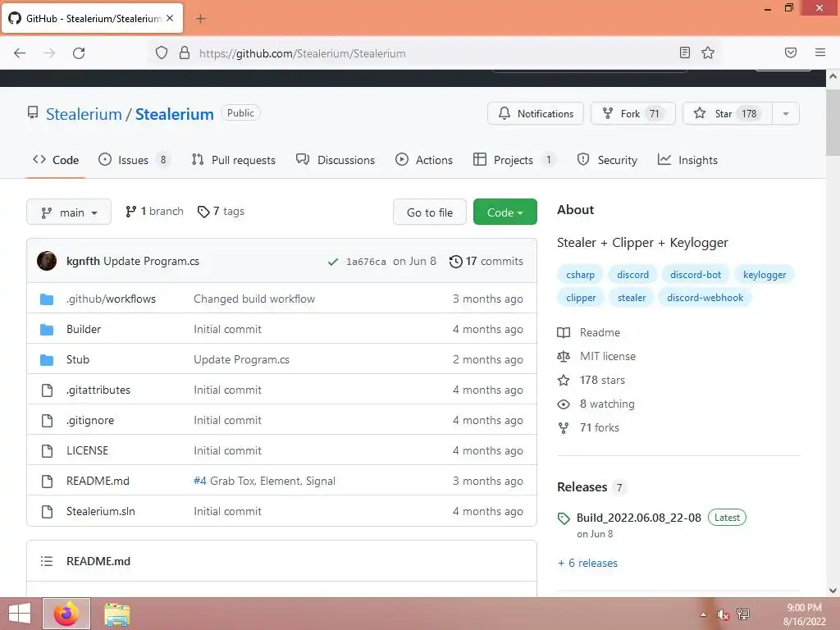Switch to the Projects tab

pyautogui.click(x=515, y=160)
